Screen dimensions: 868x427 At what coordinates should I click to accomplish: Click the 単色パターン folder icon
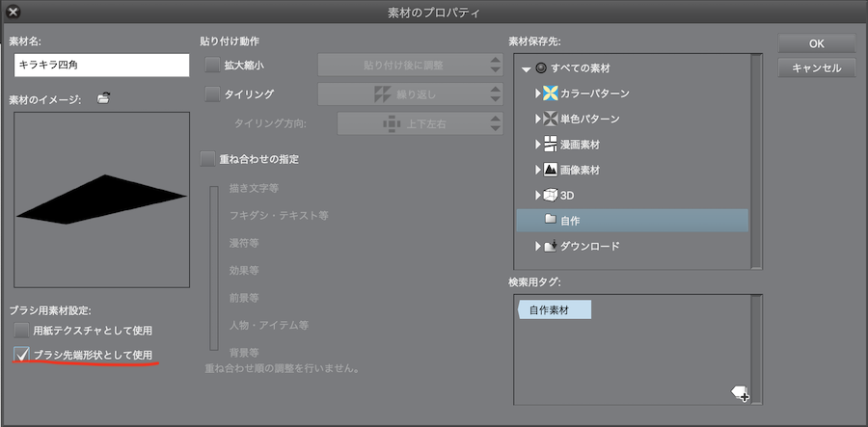pos(551,119)
